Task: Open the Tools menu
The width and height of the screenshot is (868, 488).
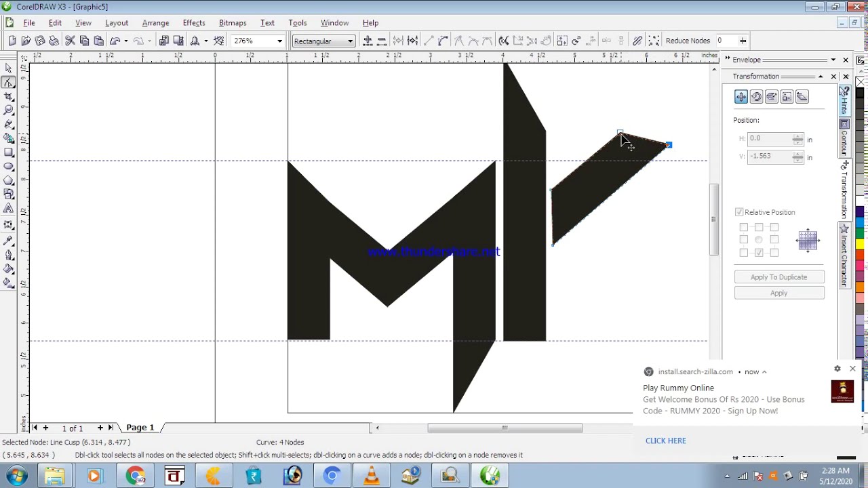Action: 297,23
